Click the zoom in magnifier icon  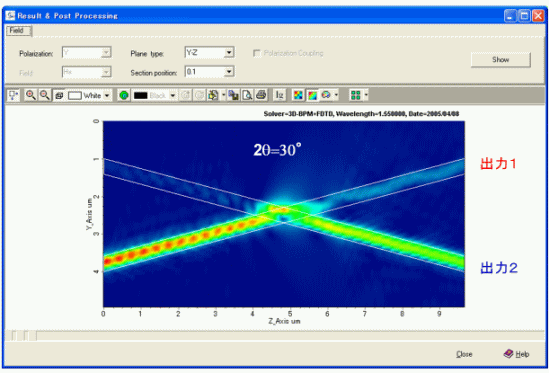tap(31, 95)
